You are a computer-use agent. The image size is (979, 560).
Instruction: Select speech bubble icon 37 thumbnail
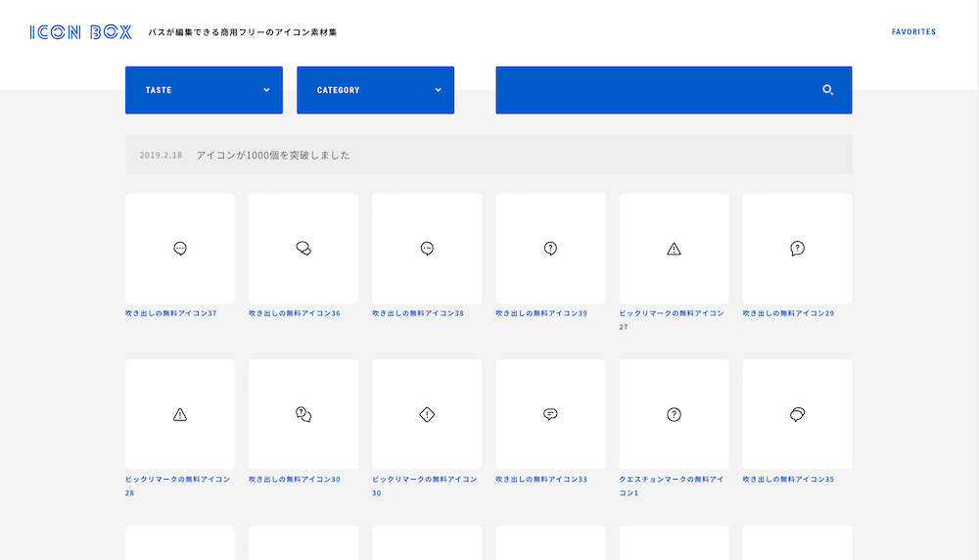click(180, 249)
